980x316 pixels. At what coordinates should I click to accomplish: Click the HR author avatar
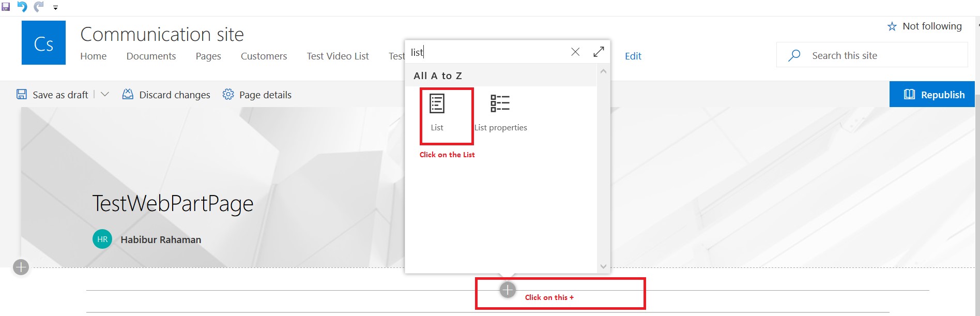pyautogui.click(x=102, y=239)
